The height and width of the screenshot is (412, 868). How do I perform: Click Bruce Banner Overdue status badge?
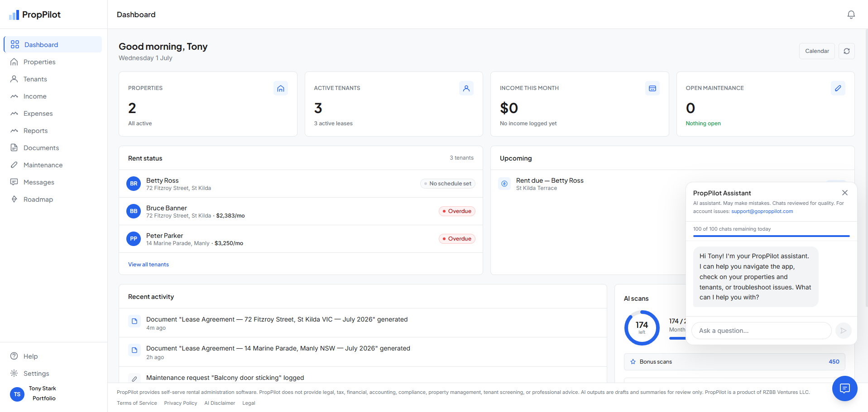click(x=457, y=211)
